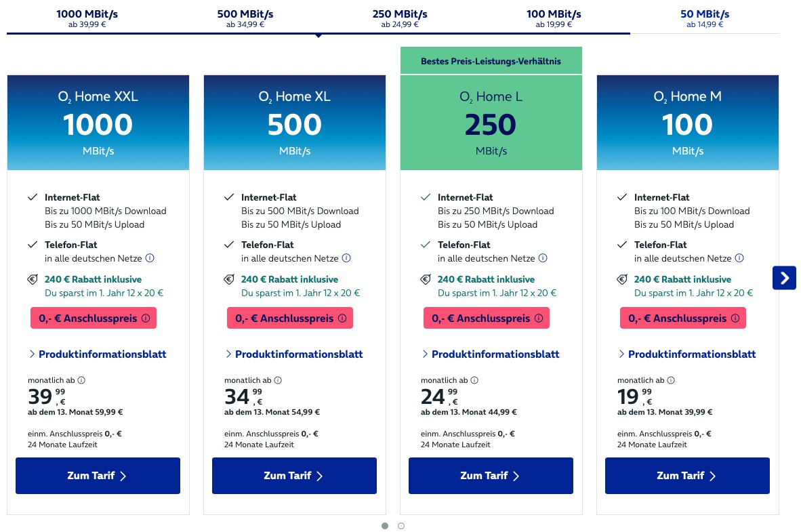Show next tariffs with right arrow button
The height and width of the screenshot is (532, 801).
pos(784,278)
